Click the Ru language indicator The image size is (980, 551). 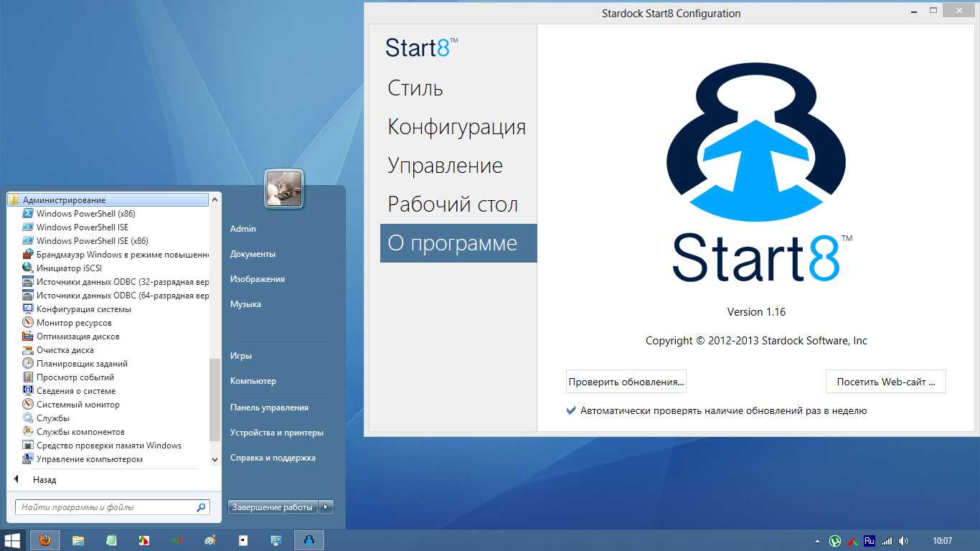point(870,541)
